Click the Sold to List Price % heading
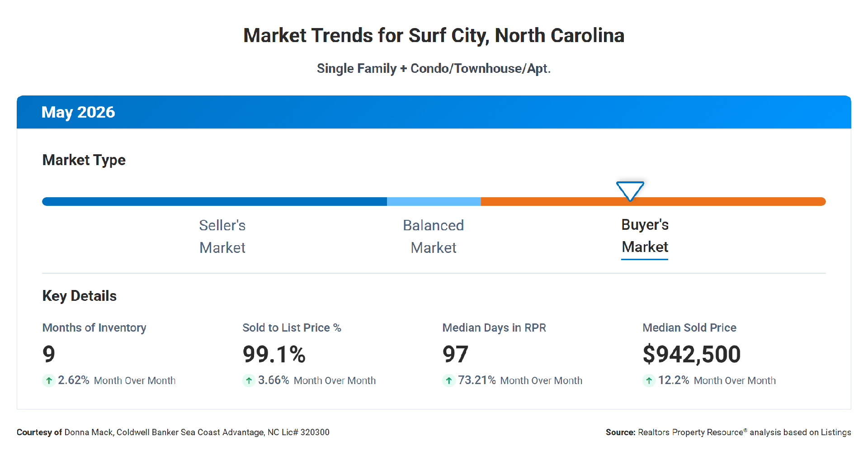The image size is (868, 456). pyautogui.click(x=292, y=328)
